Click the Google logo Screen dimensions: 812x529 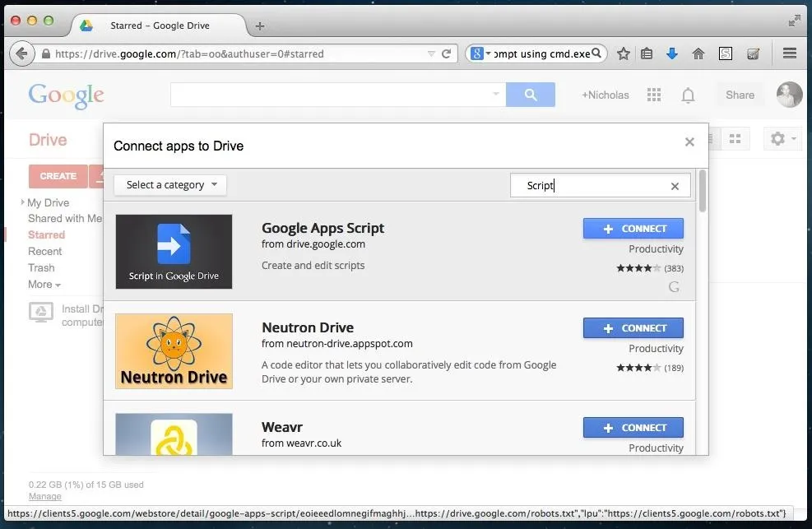(67, 95)
